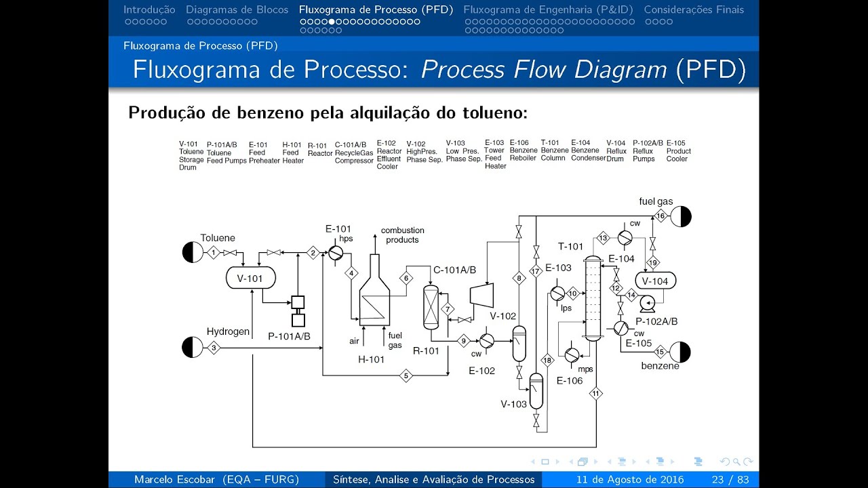Select the P-101A/B pump symbol in the diagram
The height and width of the screenshot is (488, 868).
298,310
